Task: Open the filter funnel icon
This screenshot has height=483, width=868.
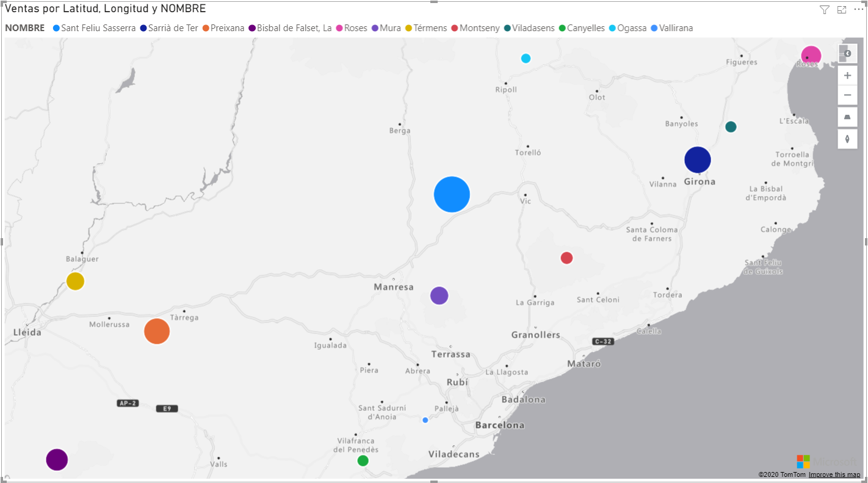Action: (824, 9)
